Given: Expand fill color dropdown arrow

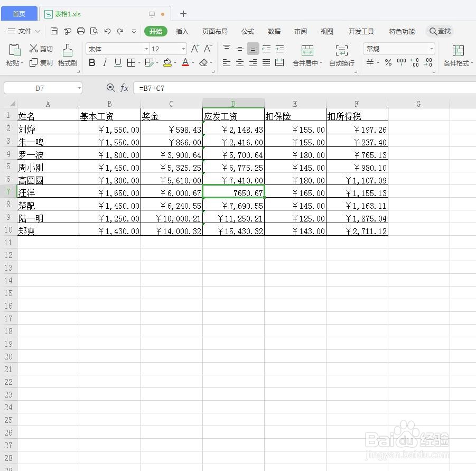Looking at the screenshot, I should tap(175, 63).
